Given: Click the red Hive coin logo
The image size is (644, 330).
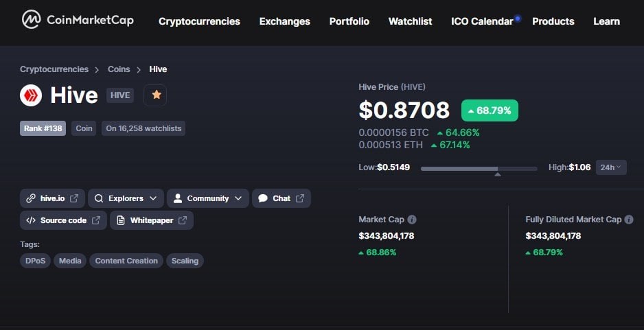Looking at the screenshot, I should [x=31, y=95].
